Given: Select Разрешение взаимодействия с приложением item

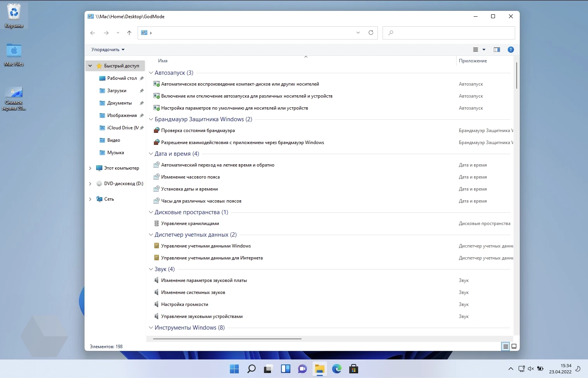Looking at the screenshot, I should (243, 143).
